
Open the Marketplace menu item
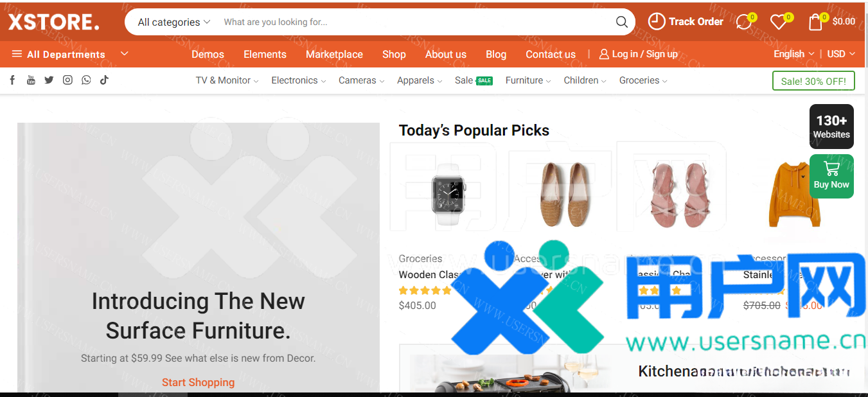click(x=334, y=54)
